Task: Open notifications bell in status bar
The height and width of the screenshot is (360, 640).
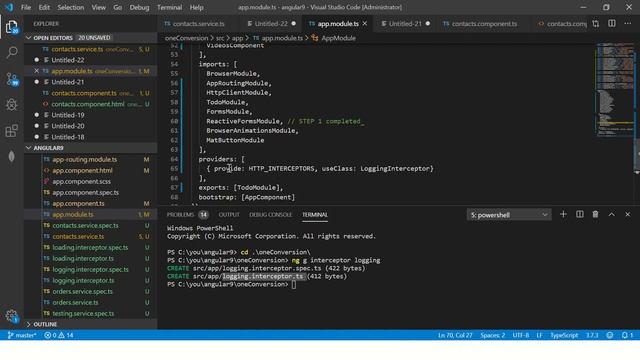Action: pyautogui.click(x=627, y=335)
